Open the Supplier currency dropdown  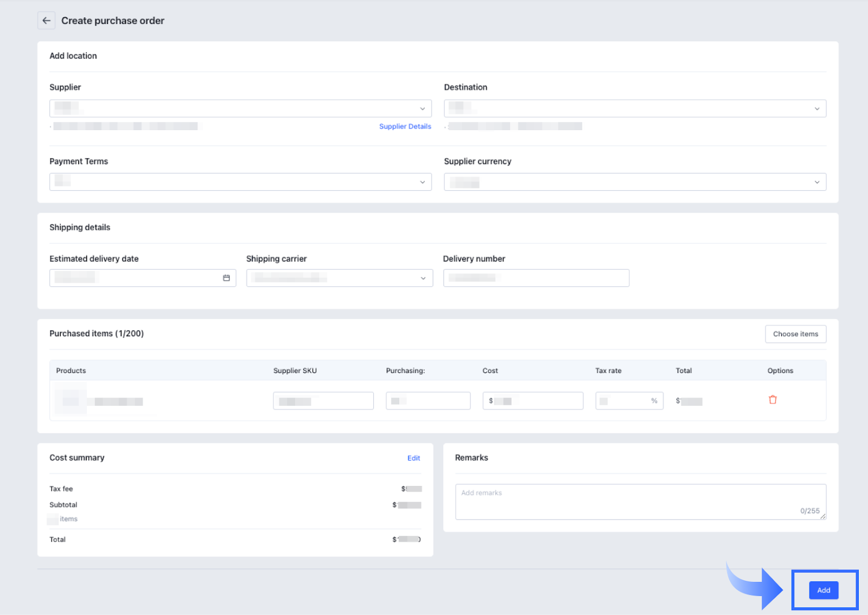(635, 182)
